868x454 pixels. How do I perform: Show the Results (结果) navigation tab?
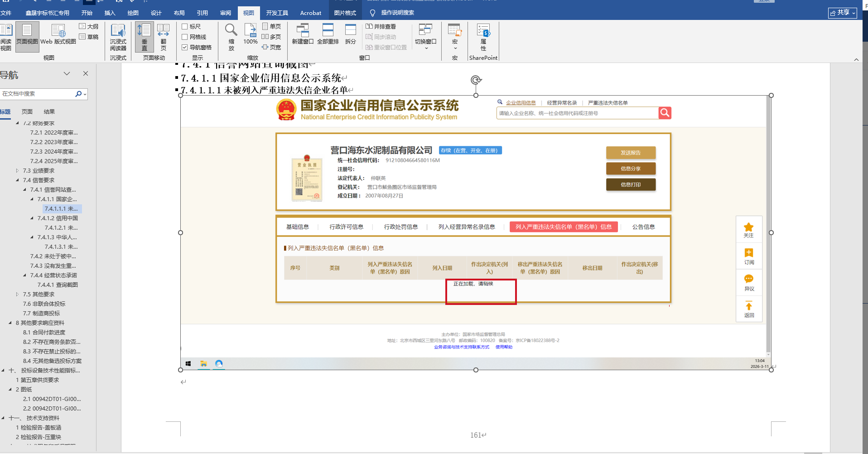[49, 112]
